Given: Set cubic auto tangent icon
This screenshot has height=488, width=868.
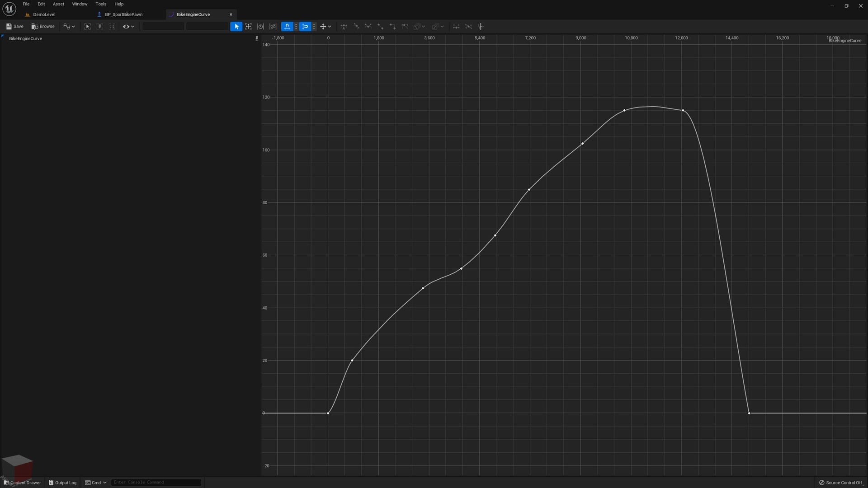Looking at the screenshot, I should click(x=344, y=27).
